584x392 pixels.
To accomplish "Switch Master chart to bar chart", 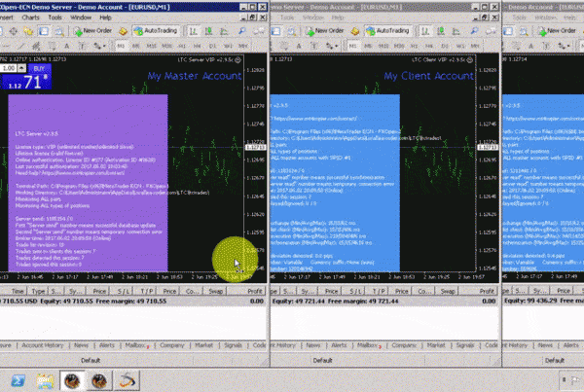I will point(193,32).
